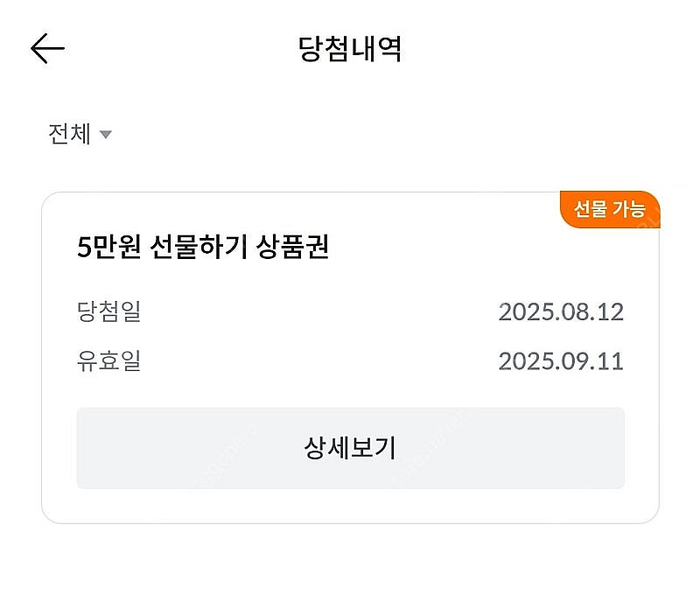Screen dimensions: 700x602
Task: Click the 당첨일 label
Action: (x=108, y=312)
